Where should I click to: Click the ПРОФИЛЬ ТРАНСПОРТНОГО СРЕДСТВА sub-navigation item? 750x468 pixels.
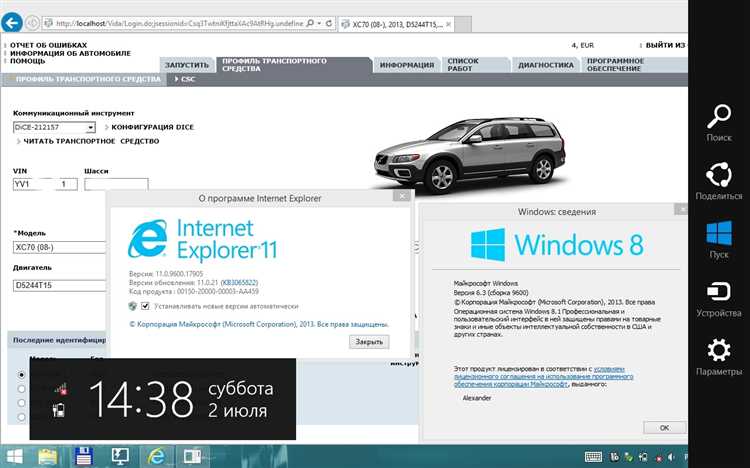pyautogui.click(x=88, y=79)
